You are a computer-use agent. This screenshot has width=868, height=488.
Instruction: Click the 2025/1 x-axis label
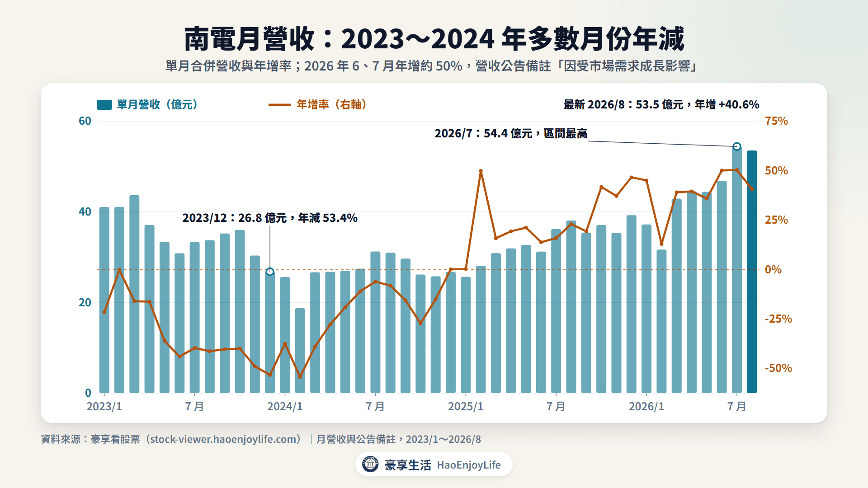click(x=466, y=406)
